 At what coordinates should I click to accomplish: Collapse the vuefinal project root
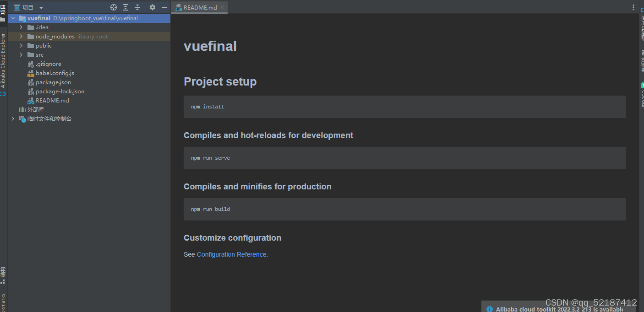click(13, 18)
